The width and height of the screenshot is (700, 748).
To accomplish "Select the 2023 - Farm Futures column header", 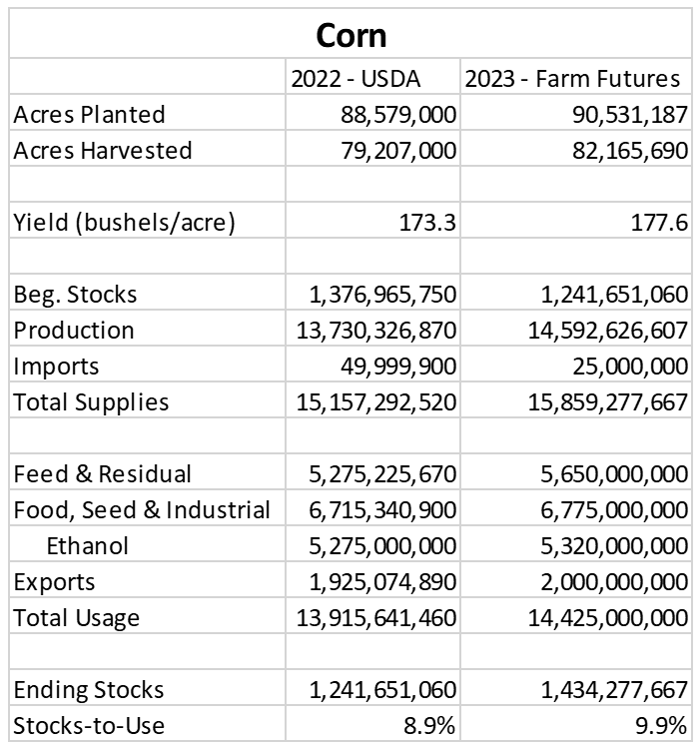I will 574,79.
